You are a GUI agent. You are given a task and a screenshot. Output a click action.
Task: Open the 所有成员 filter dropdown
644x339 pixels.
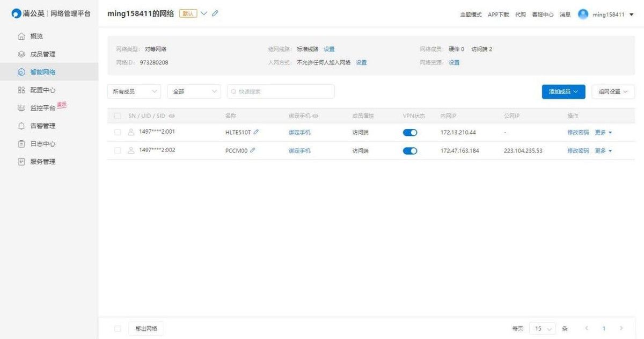pos(134,92)
